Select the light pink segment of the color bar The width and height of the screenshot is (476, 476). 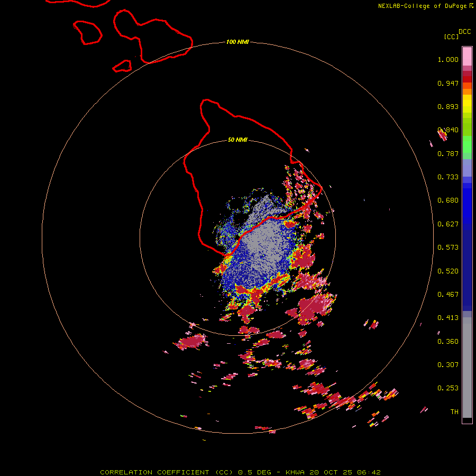467,56
